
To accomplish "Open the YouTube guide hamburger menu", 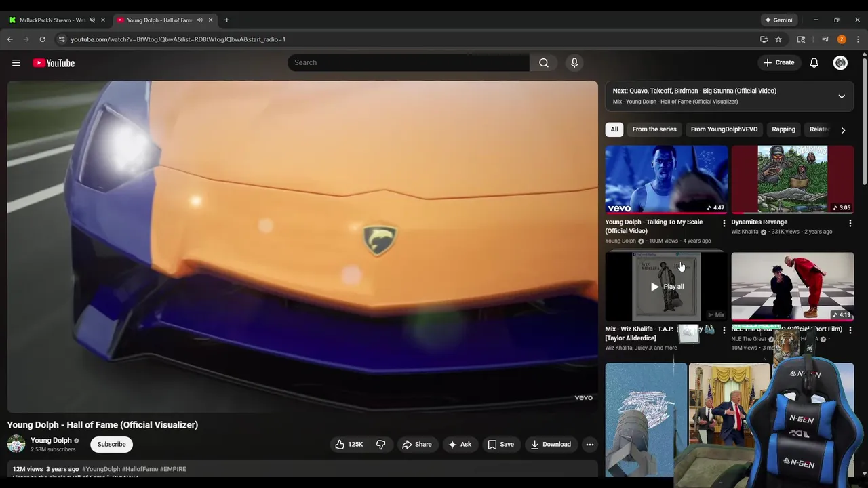I will 16,63.
